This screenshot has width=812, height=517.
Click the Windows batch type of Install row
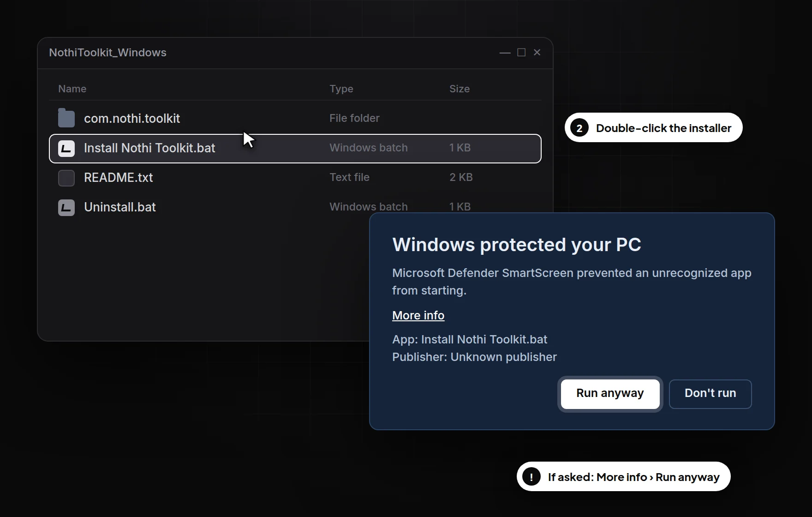[x=369, y=148]
